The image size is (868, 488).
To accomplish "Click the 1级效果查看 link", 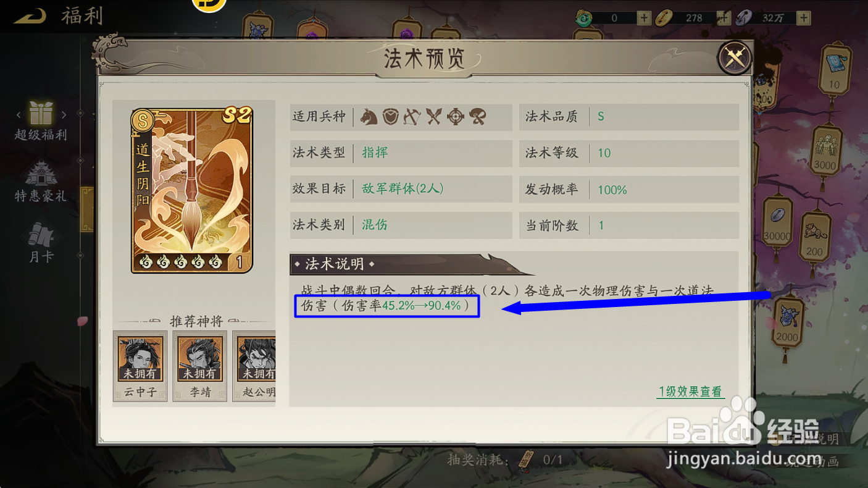I will [690, 392].
